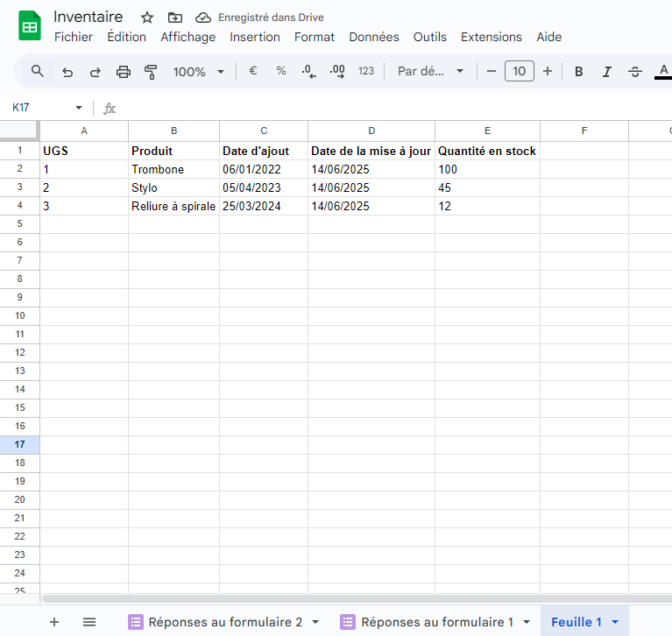This screenshot has width=672, height=636.
Task: Check the cloud save status icon
Action: click(x=202, y=18)
